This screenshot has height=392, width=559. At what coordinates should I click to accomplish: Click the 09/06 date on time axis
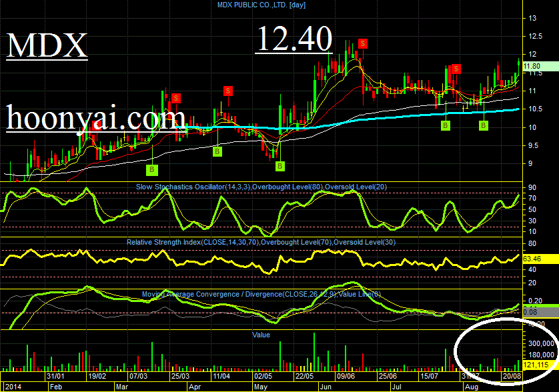click(x=346, y=376)
